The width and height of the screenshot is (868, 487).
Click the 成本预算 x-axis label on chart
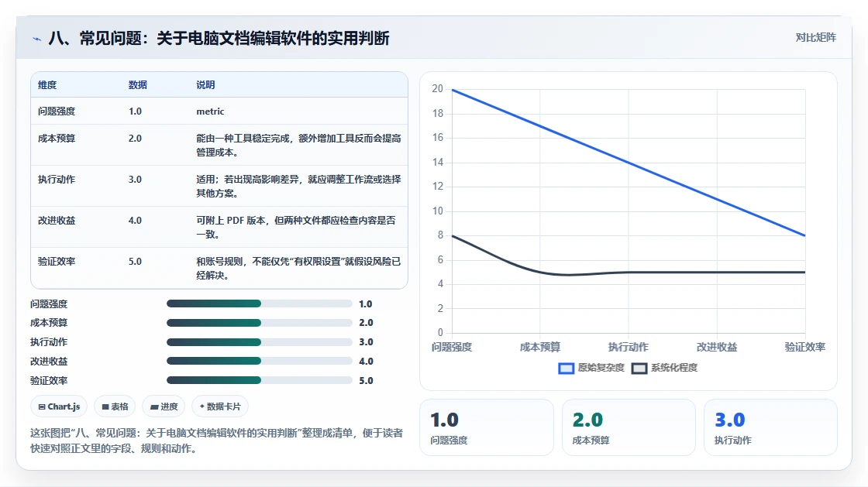point(539,347)
